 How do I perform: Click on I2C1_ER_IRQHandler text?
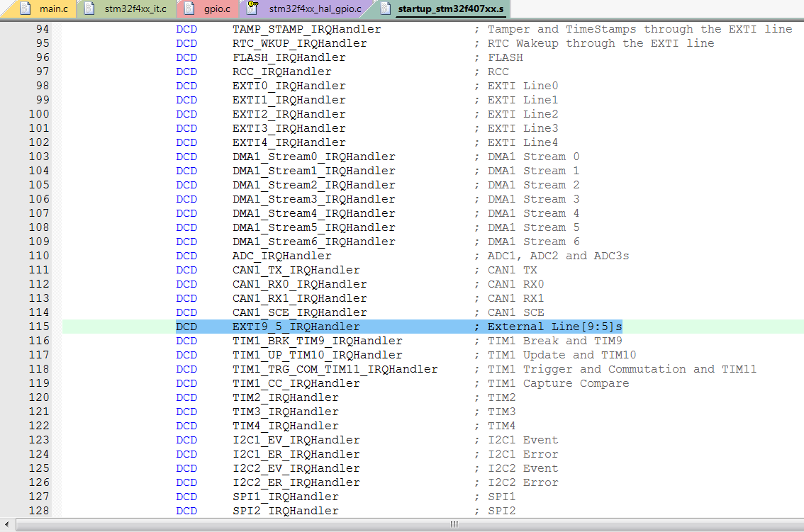[x=296, y=454]
